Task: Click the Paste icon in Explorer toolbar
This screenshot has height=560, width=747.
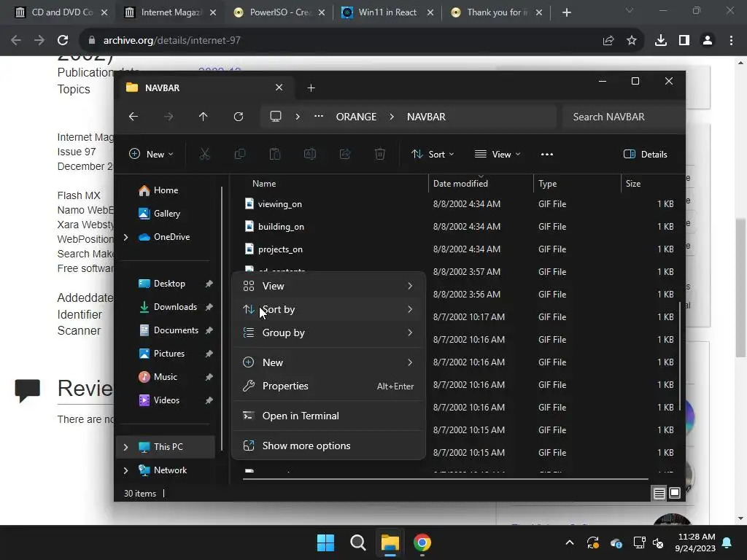Action: pyautogui.click(x=275, y=155)
